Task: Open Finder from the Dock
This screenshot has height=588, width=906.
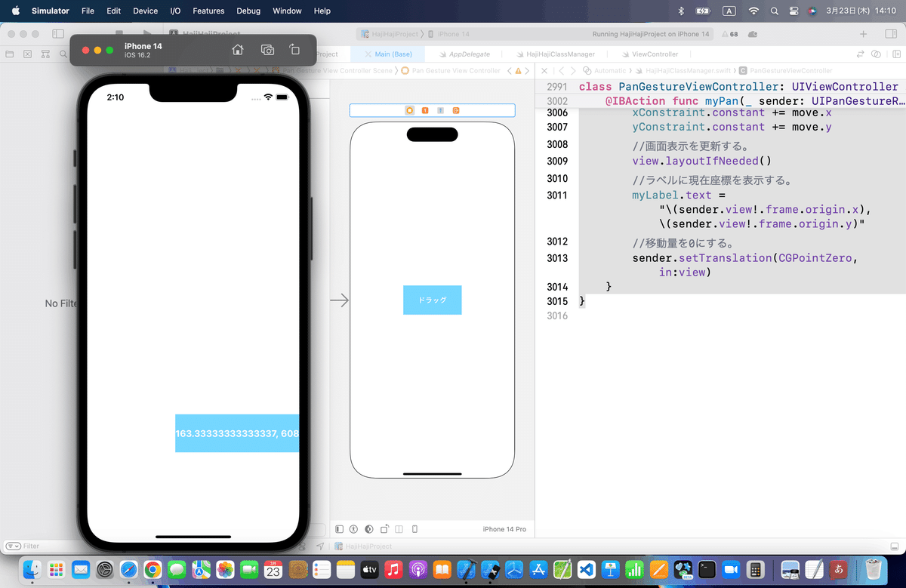Action: [32, 569]
